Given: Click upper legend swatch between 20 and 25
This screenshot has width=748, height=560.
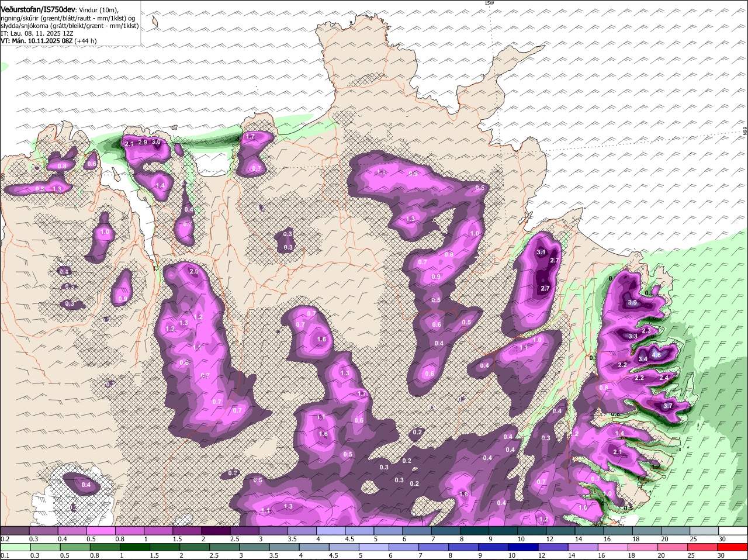Looking at the screenshot, I should coord(676,531).
